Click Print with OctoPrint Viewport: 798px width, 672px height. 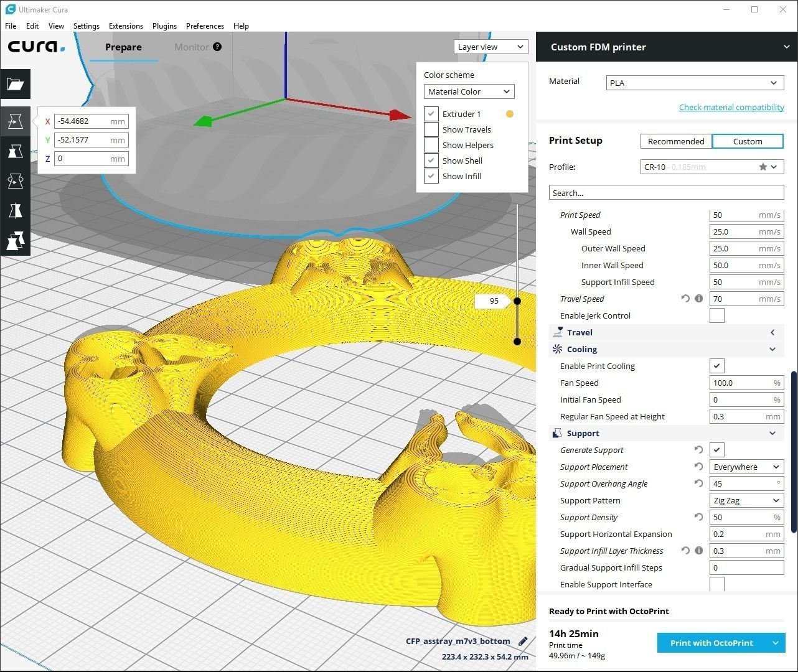point(711,643)
